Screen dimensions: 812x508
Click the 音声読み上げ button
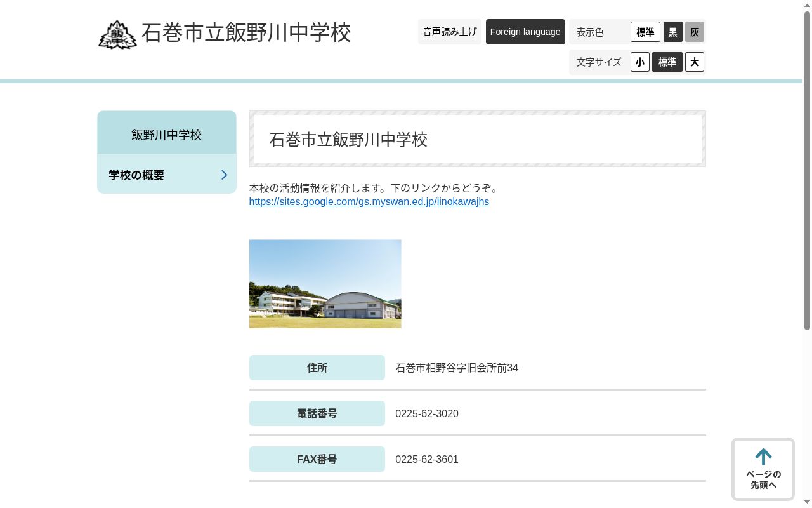click(x=450, y=32)
